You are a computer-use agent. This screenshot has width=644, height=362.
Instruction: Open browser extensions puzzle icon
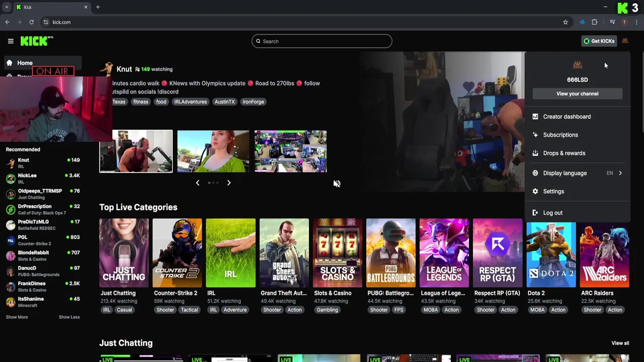(x=594, y=22)
